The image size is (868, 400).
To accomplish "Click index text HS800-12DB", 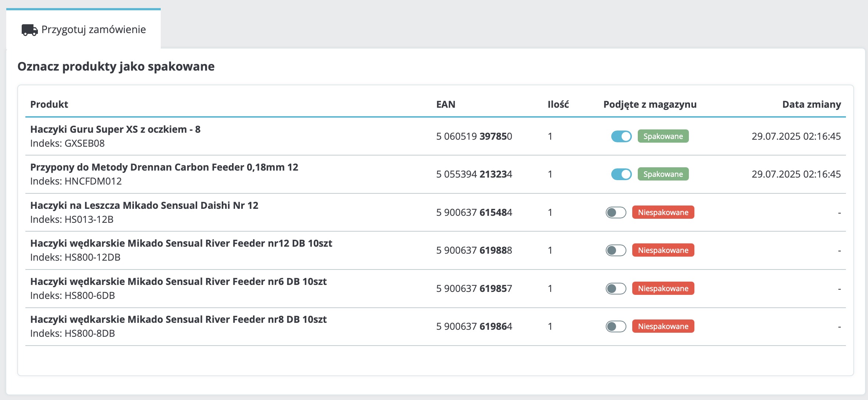I will click(93, 257).
